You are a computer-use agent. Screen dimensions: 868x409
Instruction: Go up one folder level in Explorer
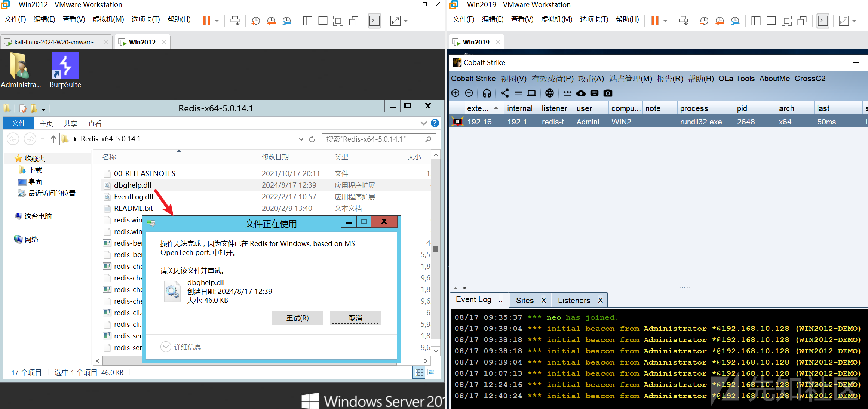click(53, 139)
